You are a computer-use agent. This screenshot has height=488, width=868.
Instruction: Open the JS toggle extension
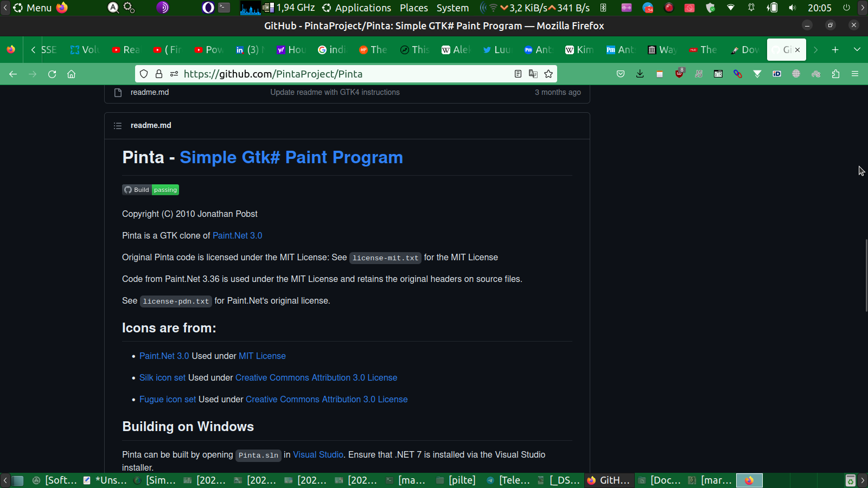pos(699,74)
